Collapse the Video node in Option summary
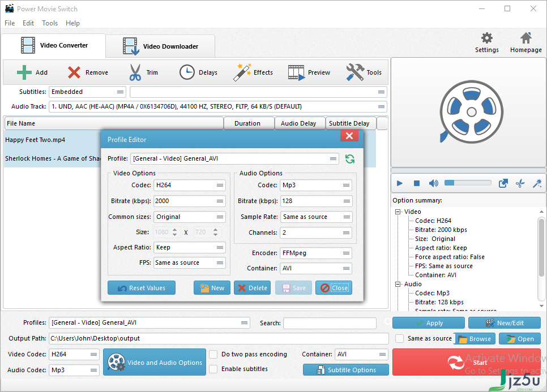547x392 pixels. coord(398,212)
